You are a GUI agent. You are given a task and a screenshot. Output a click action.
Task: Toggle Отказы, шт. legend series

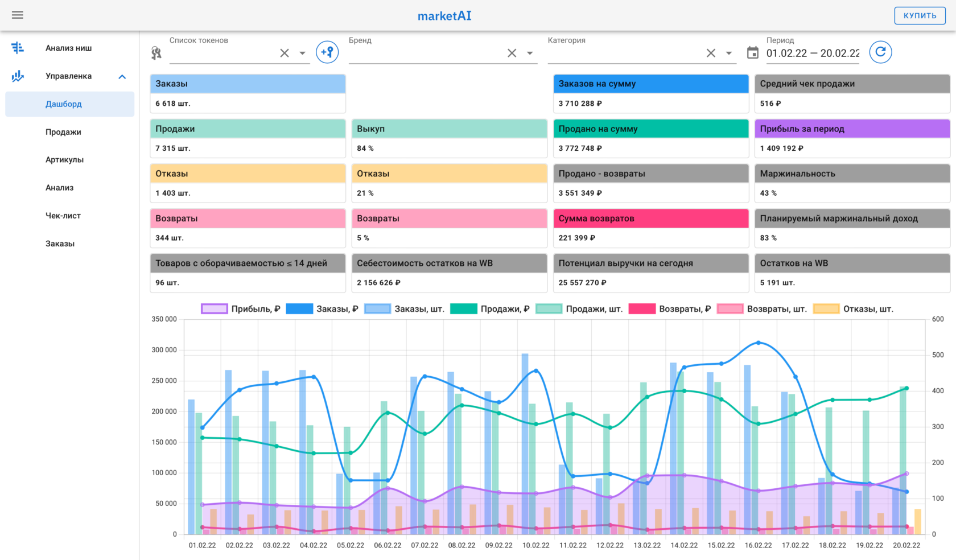click(x=853, y=309)
